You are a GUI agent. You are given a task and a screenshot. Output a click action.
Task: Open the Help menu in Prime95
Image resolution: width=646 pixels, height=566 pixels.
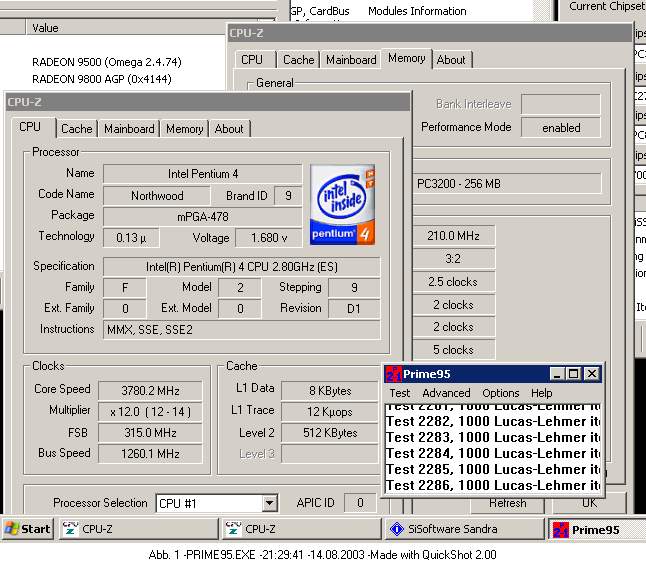(541, 393)
